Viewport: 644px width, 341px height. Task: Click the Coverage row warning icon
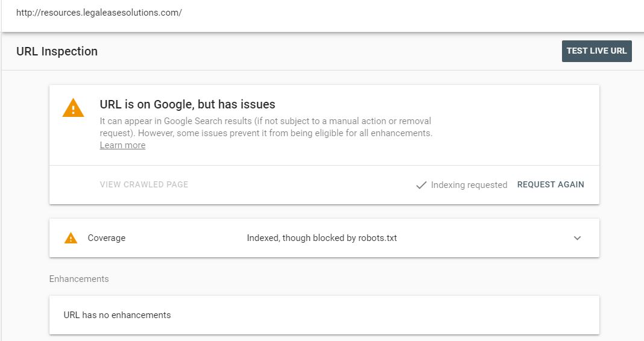coord(71,238)
